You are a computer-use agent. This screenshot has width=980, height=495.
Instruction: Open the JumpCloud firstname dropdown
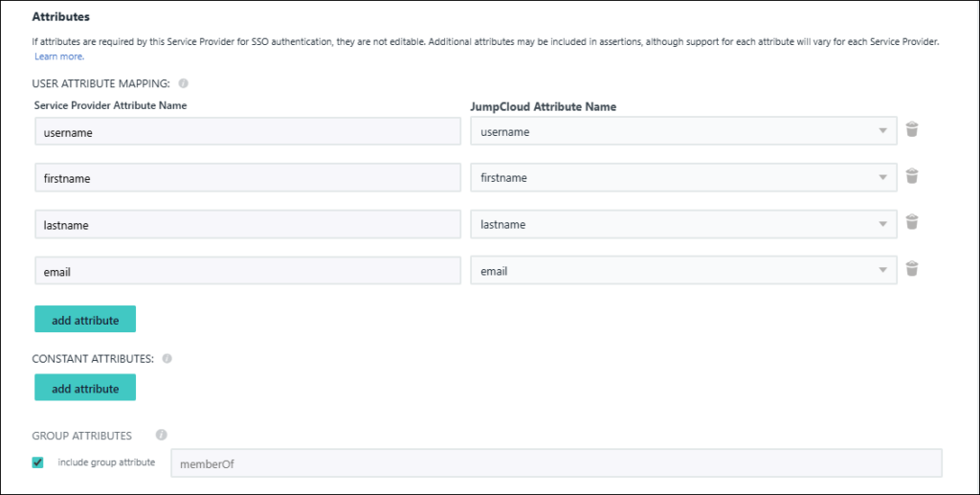[682, 177]
